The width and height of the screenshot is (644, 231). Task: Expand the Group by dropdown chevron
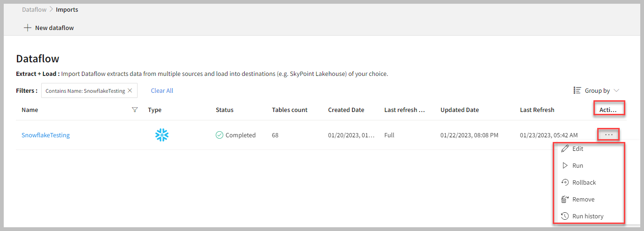[616, 90]
